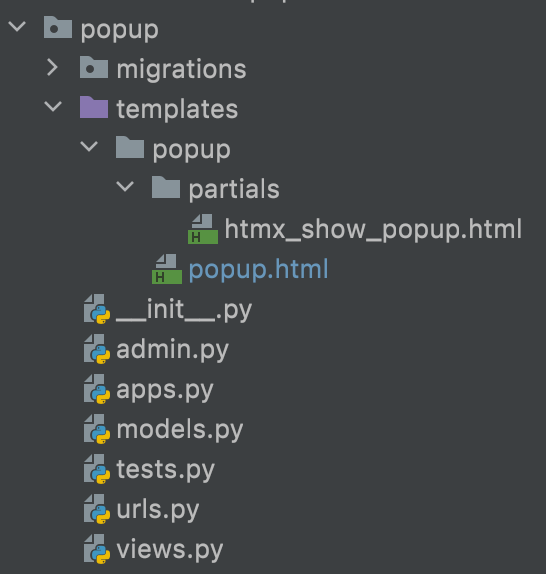546x574 pixels.
Task: Select __init__.py in the tree
Action: point(184,309)
